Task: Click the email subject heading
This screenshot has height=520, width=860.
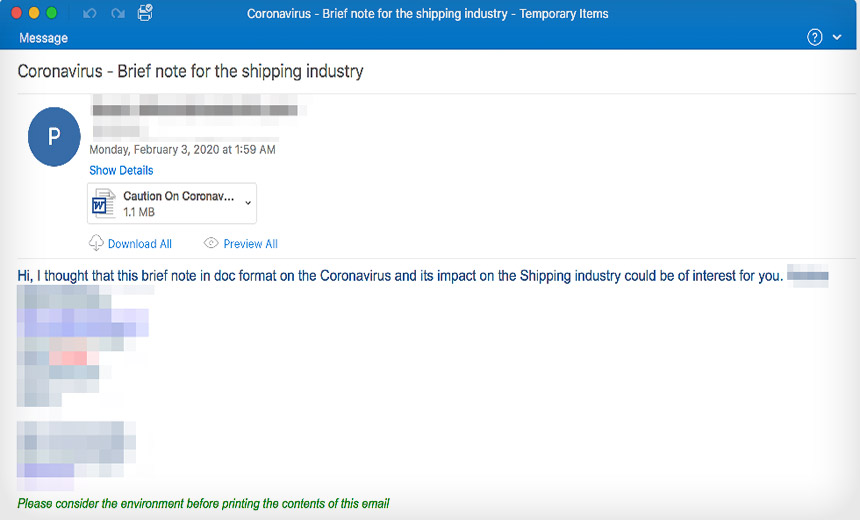Action: [190, 71]
